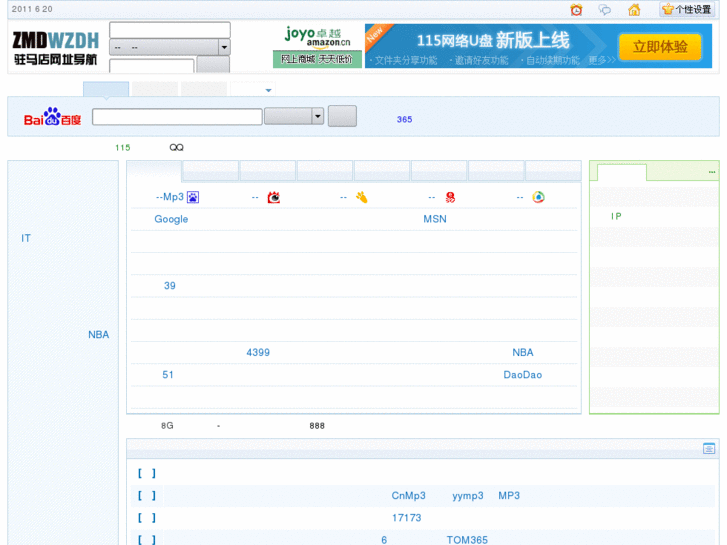Open the DaoDao link
The image size is (727, 545).
[523, 375]
